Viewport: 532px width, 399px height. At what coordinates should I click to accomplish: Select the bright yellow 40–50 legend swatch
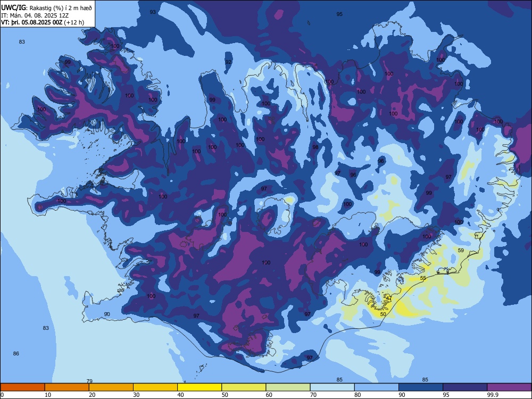point(199,387)
